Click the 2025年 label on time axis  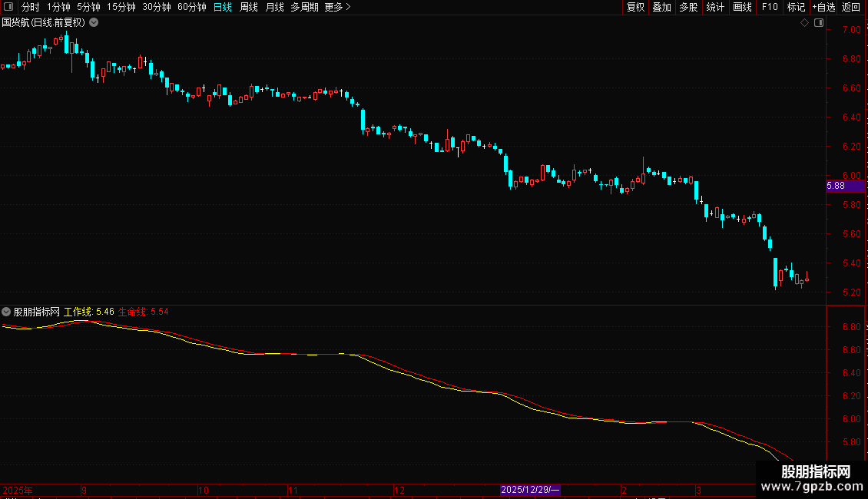tap(18, 490)
